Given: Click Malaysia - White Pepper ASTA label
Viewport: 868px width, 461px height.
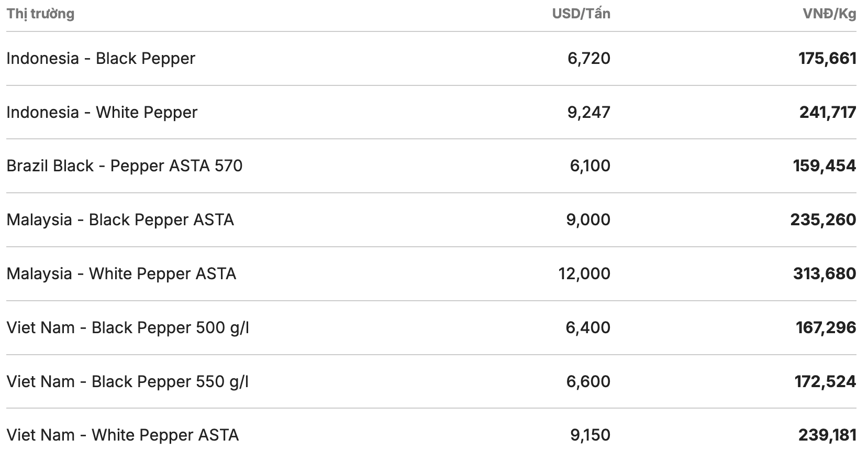Looking at the screenshot, I should [121, 273].
